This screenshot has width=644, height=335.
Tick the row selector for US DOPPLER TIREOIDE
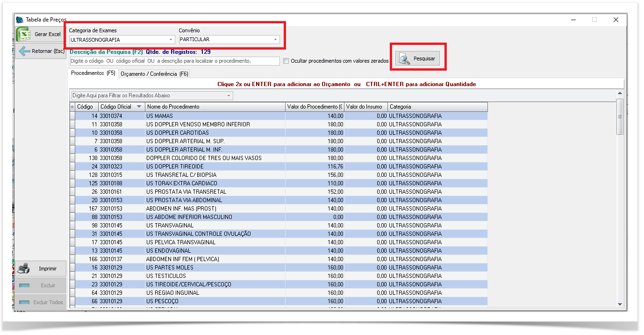point(72,167)
